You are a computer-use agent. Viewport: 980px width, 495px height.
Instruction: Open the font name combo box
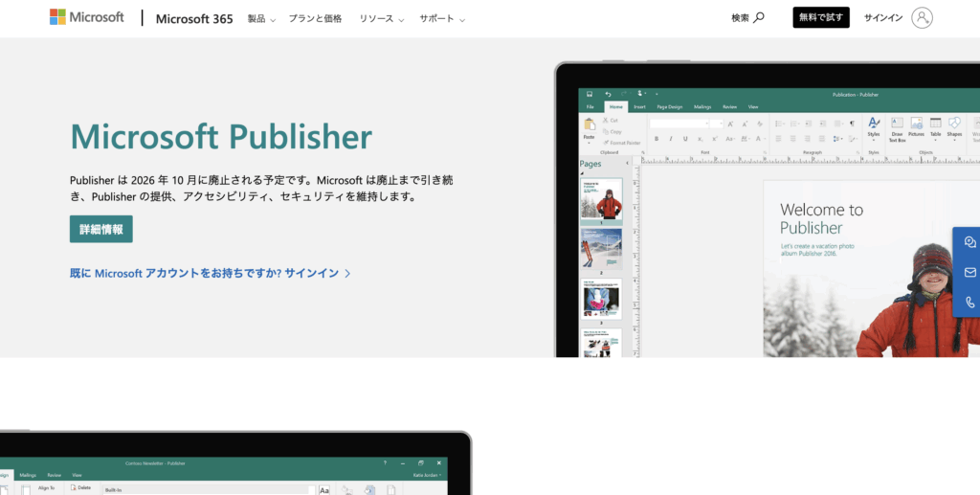(x=679, y=124)
